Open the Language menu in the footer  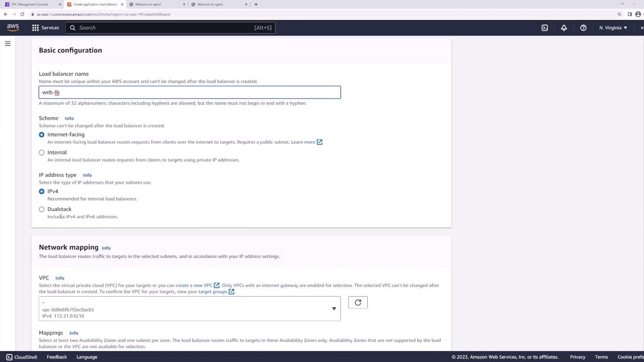click(87, 357)
